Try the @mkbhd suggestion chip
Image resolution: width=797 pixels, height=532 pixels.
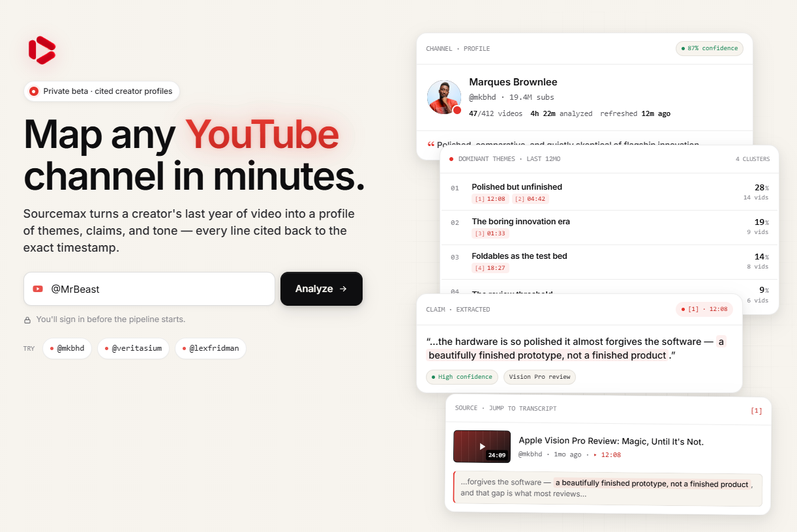click(68, 348)
